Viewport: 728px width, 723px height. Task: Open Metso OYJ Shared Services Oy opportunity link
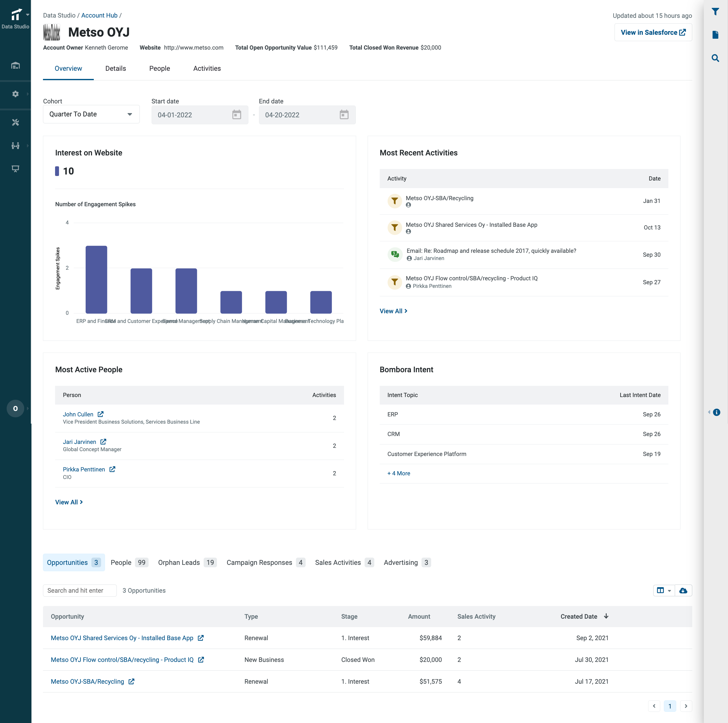(122, 638)
